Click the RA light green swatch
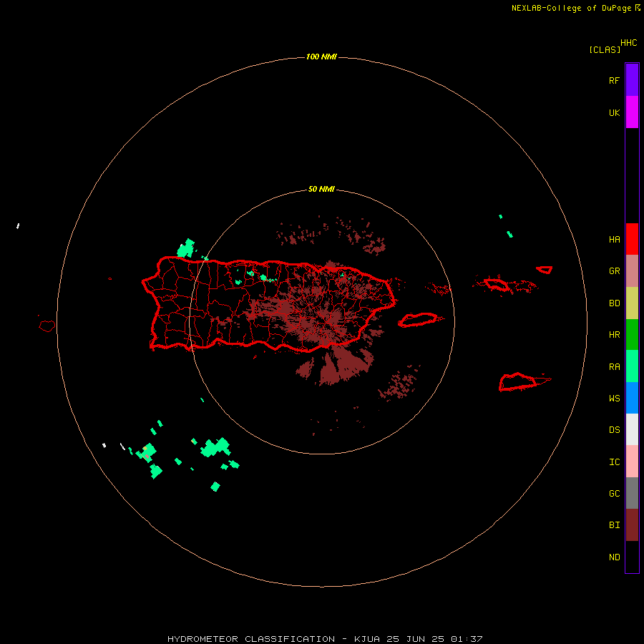This screenshot has height=644, width=644. pos(632,366)
